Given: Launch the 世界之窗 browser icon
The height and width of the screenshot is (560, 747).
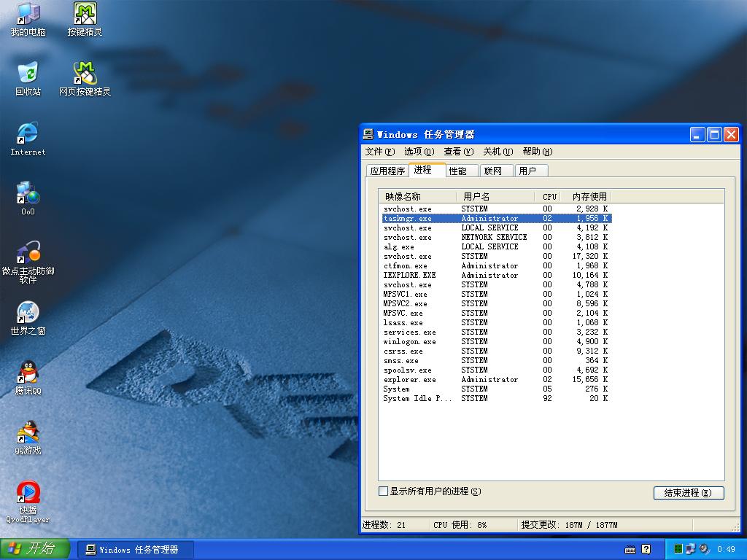Looking at the screenshot, I should [x=28, y=313].
